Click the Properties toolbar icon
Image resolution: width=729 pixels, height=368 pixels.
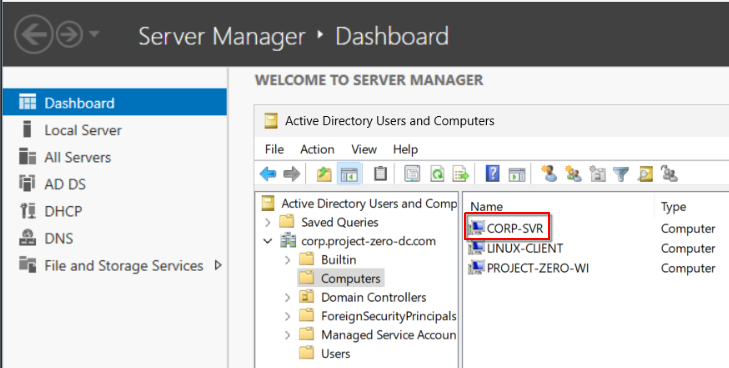[x=412, y=174]
